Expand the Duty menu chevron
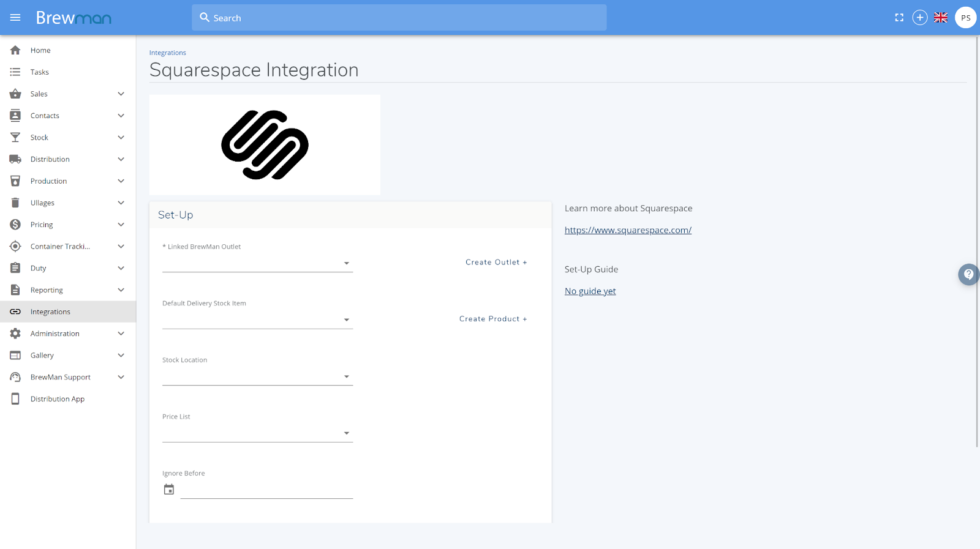This screenshot has width=980, height=549. 121,268
